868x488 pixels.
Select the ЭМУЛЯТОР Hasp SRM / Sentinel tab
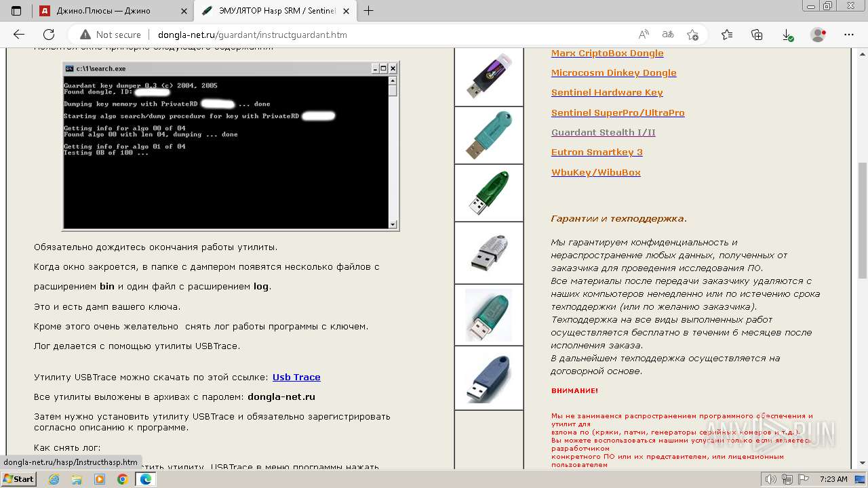point(275,11)
